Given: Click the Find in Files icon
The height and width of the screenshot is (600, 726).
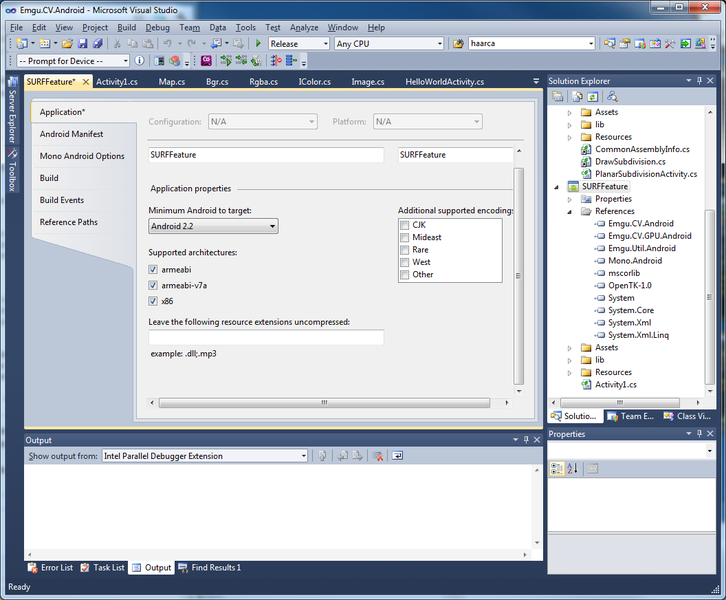Looking at the screenshot, I should [x=458, y=44].
